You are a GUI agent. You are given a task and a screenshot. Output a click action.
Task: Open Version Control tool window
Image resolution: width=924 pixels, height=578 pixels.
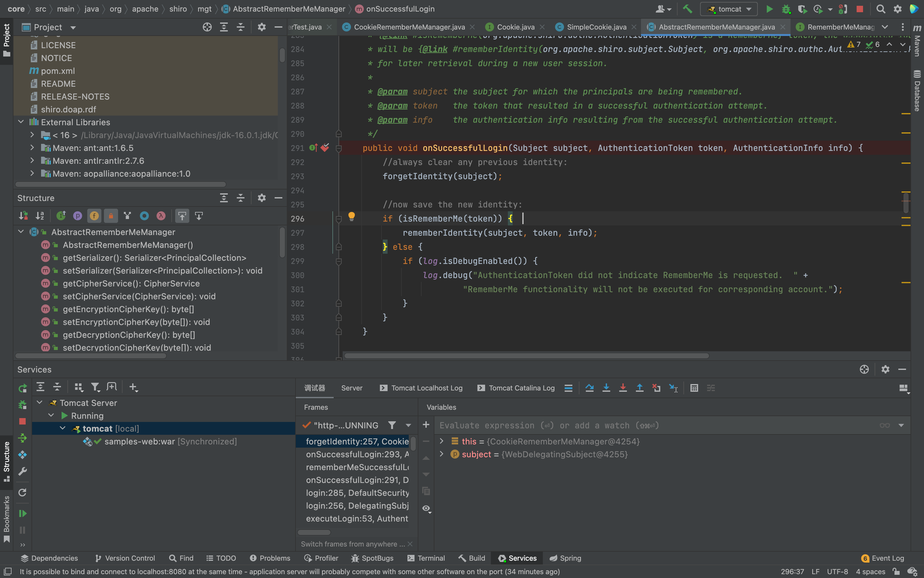(125, 558)
